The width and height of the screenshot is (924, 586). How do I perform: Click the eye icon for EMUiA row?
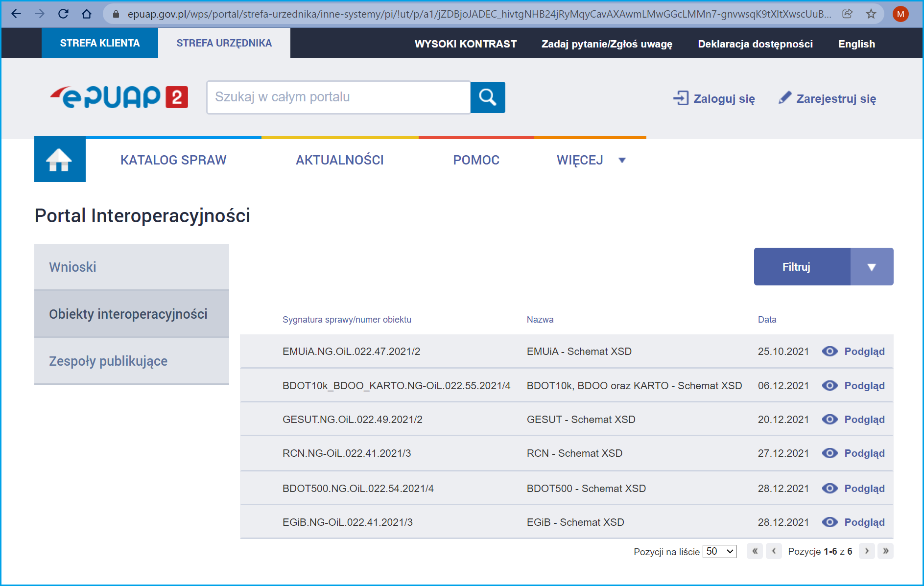(829, 352)
